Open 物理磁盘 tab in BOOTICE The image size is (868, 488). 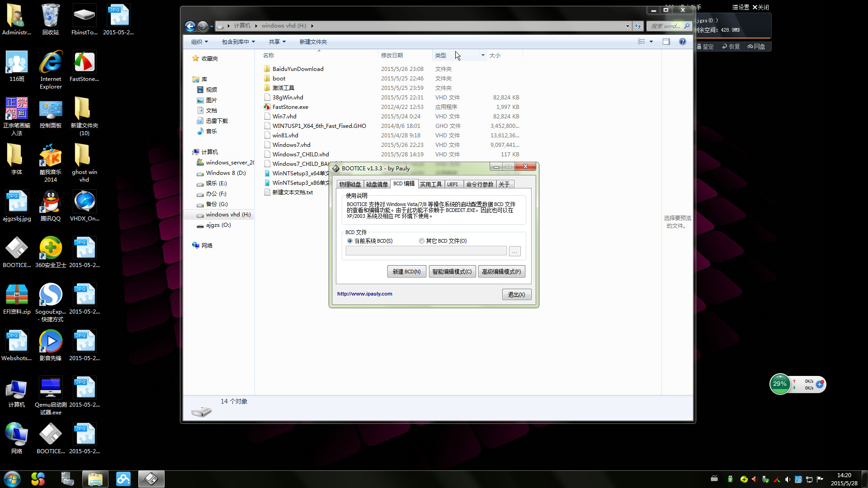[x=350, y=184]
